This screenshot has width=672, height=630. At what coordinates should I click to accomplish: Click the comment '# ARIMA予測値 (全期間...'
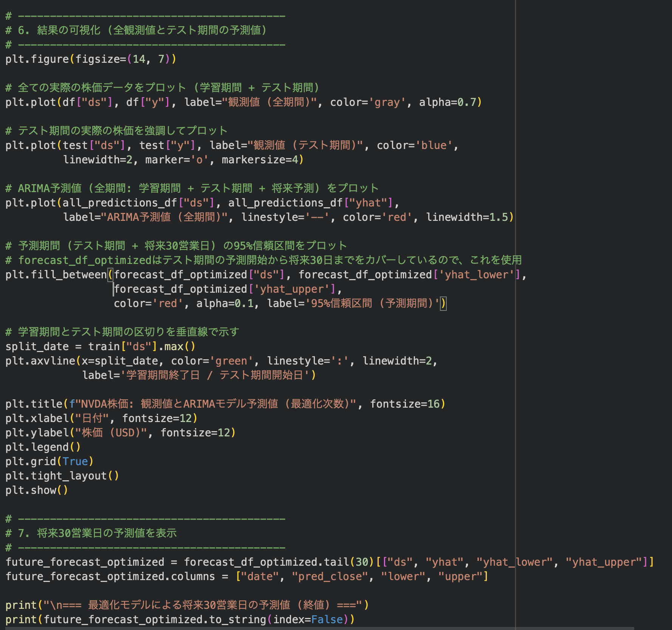pyautogui.click(x=192, y=188)
